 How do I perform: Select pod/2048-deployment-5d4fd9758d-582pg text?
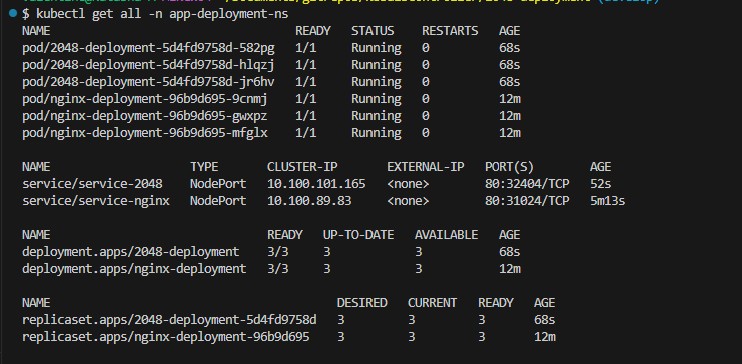point(148,48)
